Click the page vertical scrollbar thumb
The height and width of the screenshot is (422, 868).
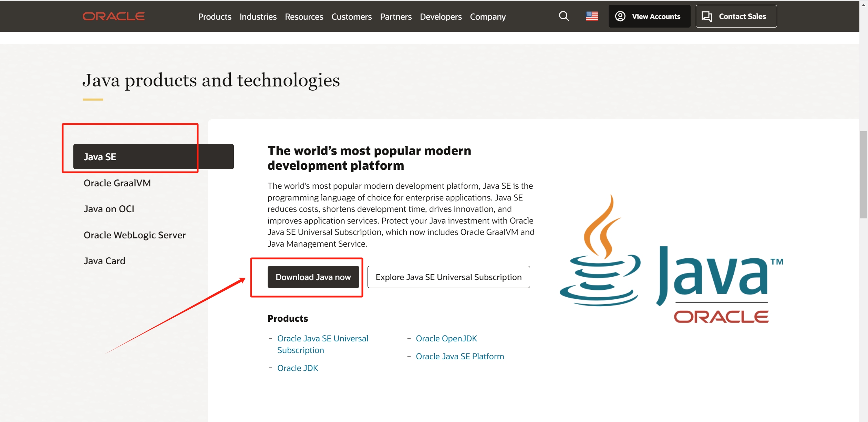[x=864, y=175]
